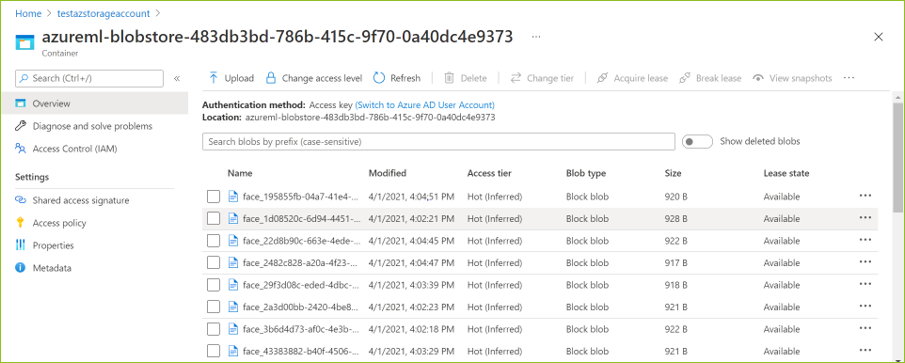The height and width of the screenshot is (363, 905).
Task: Check the box for face_43383882 blob
Action: click(214, 351)
